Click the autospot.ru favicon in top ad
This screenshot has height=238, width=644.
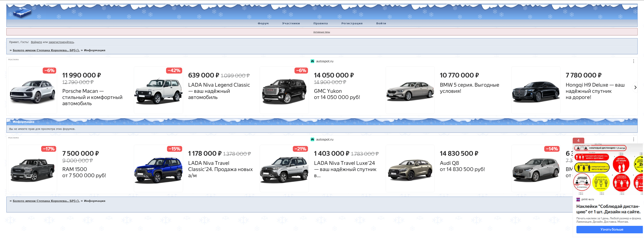coord(312,61)
